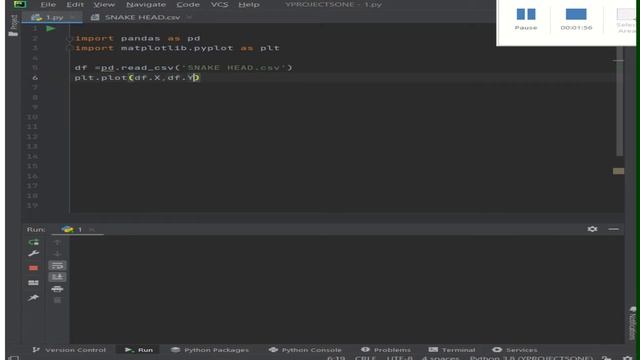Open the Code menu
This screenshot has width=640, height=360.
(188, 4)
